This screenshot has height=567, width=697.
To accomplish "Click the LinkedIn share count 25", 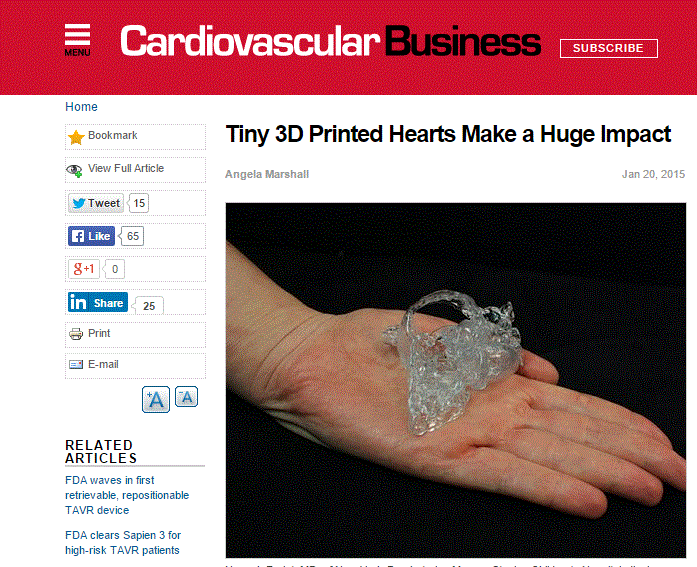I will point(149,306).
